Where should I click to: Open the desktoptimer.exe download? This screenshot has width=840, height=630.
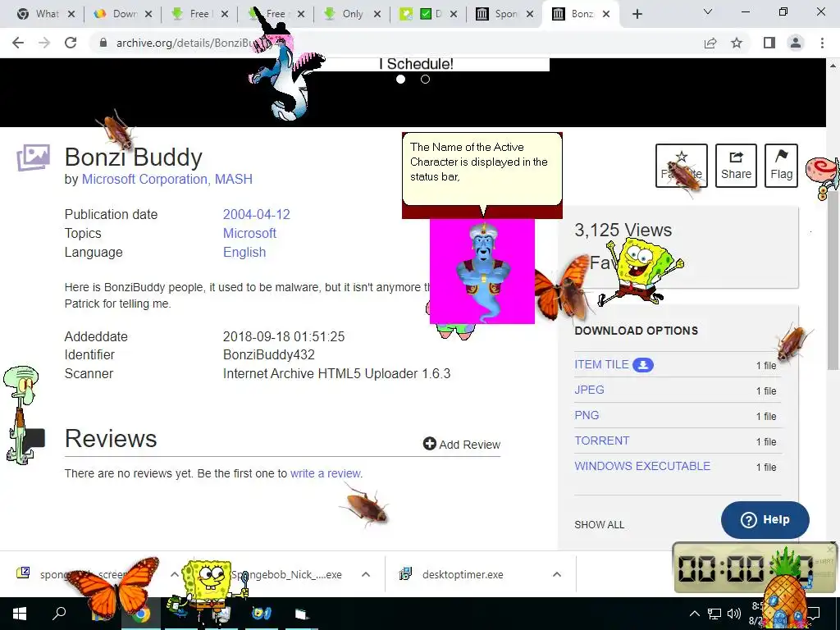[463, 574]
